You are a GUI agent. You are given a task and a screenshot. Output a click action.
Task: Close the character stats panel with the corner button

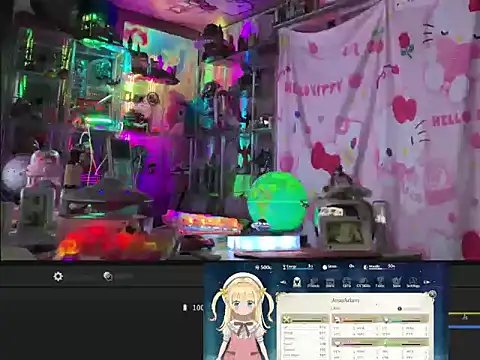click(x=432, y=294)
